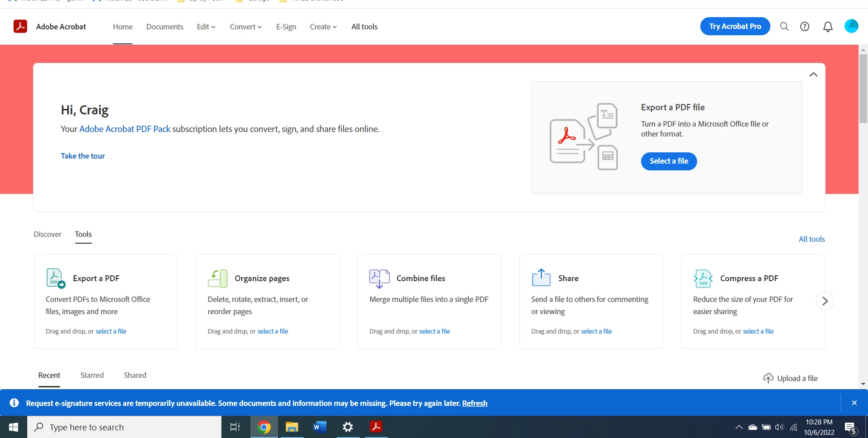Image resolution: width=868 pixels, height=438 pixels.
Task: Click select a file under Organize pages
Action: click(x=273, y=331)
